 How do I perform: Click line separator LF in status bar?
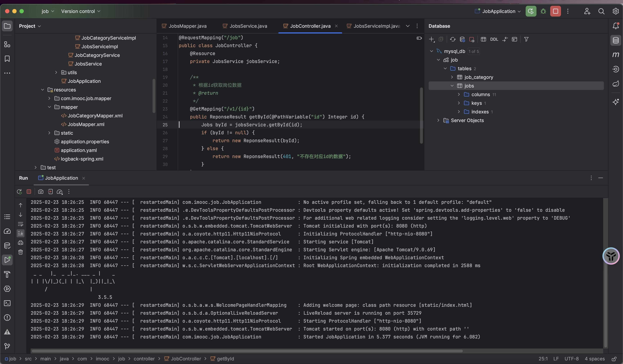[x=556, y=359]
